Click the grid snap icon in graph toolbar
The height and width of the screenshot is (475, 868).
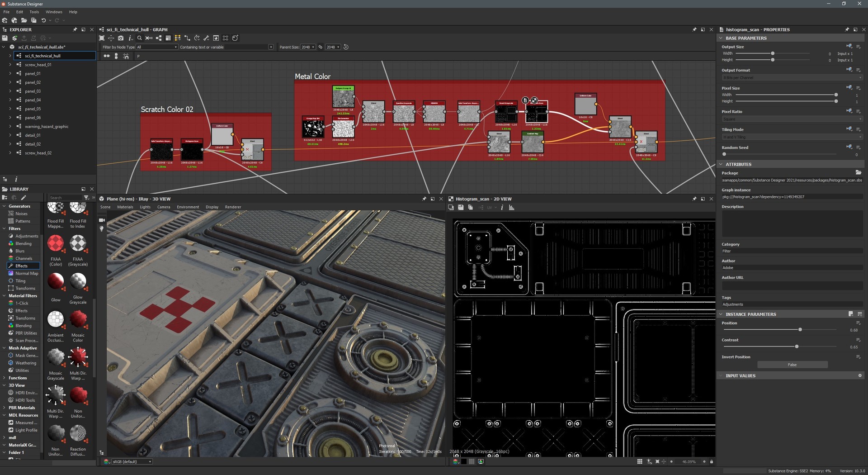226,38
